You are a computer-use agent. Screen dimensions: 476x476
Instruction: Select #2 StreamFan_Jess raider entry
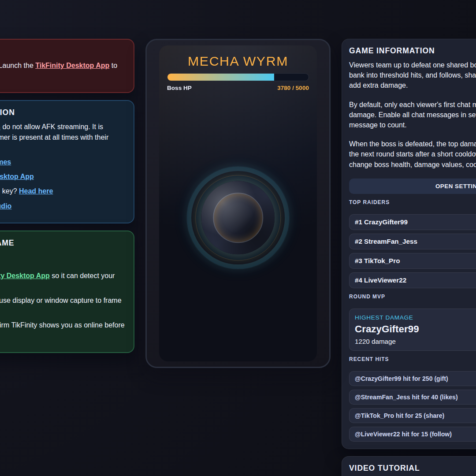413,242
